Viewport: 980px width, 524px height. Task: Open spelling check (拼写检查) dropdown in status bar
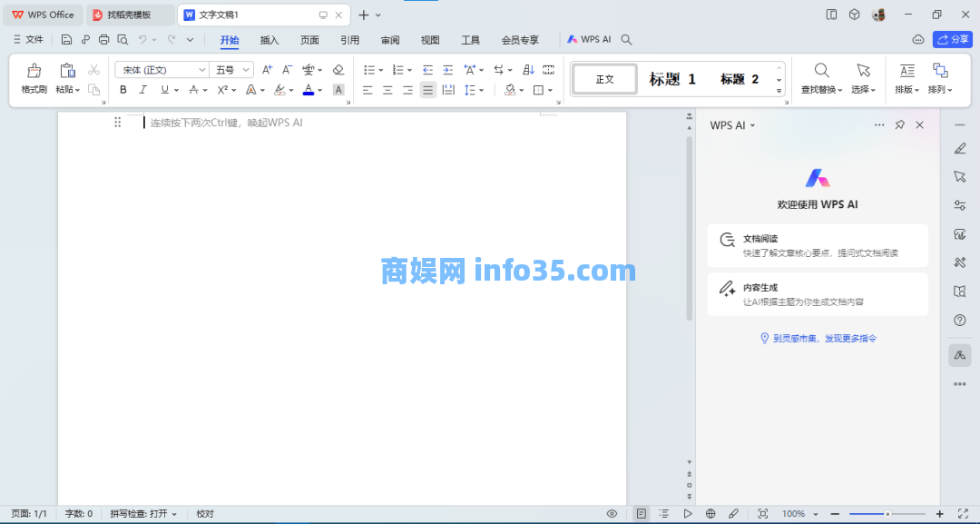143,513
